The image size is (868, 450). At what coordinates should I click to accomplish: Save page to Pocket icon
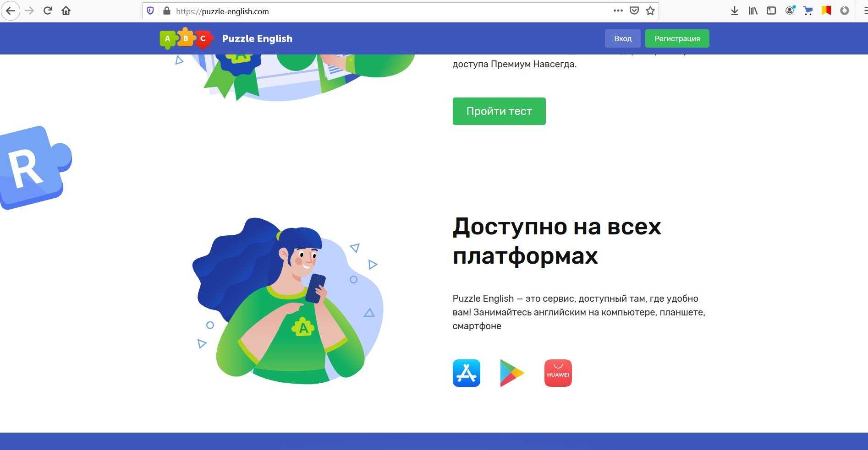[x=634, y=11]
